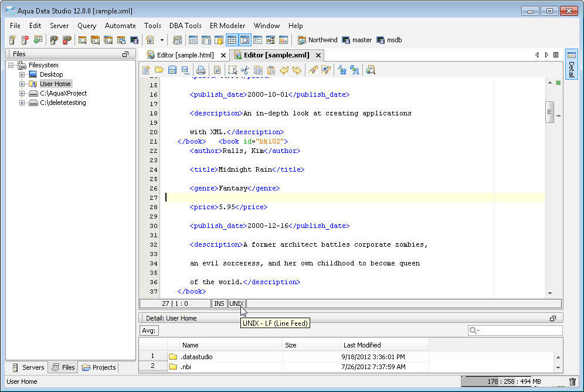Screen dimensions: 584x392
Task: Open the Northwind server shortcut
Action: point(317,40)
